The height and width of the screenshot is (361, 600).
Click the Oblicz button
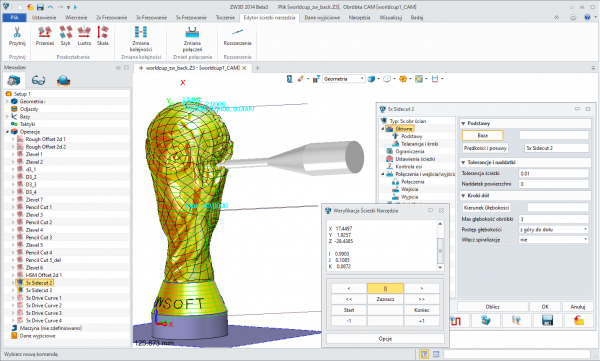click(x=492, y=307)
